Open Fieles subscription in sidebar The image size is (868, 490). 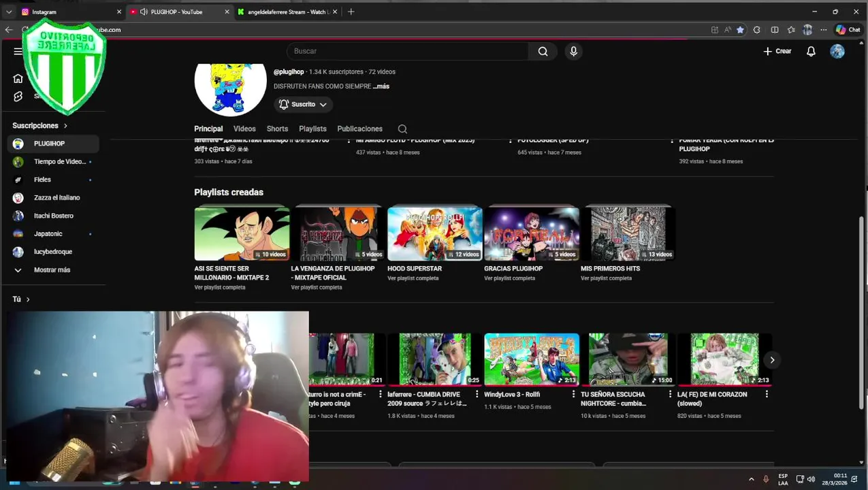[x=53, y=180]
